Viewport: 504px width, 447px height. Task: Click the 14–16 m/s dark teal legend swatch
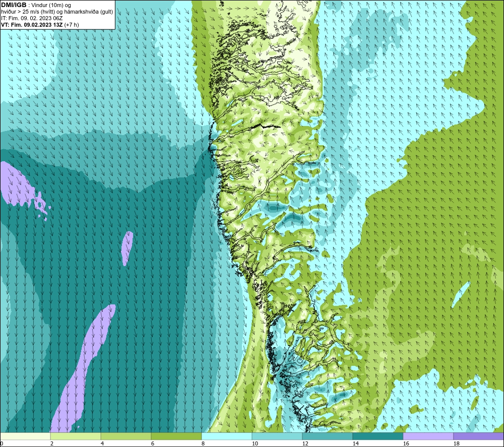click(x=377, y=436)
